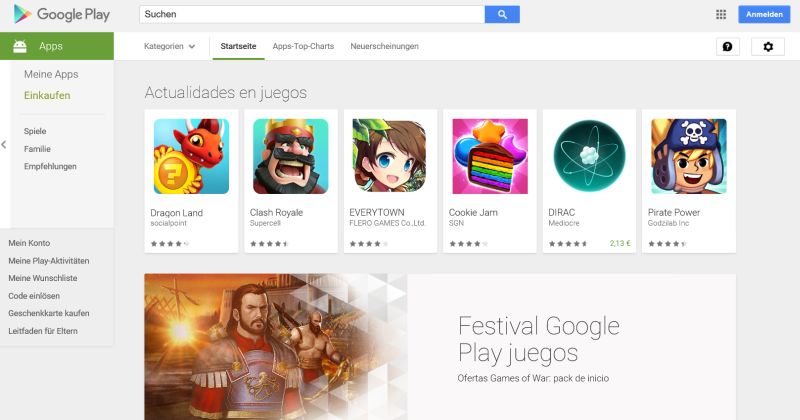The height and width of the screenshot is (420, 800).
Task: Collapse the sidebar with the left arrow
Action: [x=4, y=145]
